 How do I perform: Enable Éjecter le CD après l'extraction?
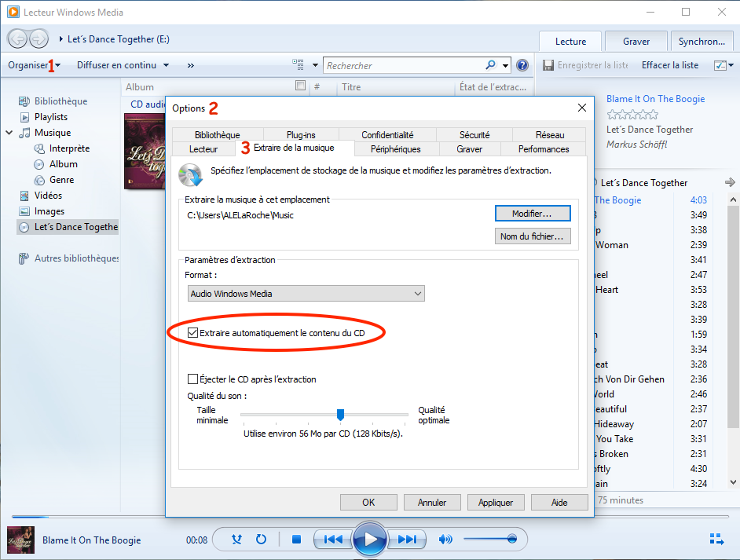192,379
